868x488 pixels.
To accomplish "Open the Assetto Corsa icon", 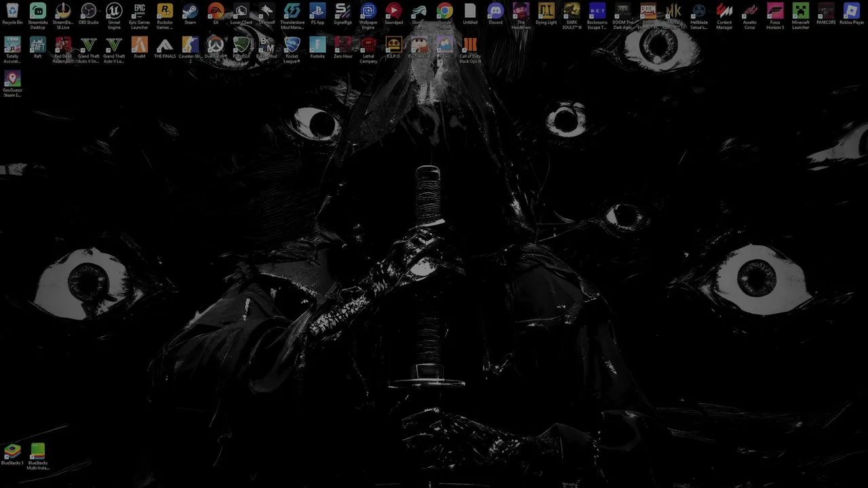I will 750,16.
